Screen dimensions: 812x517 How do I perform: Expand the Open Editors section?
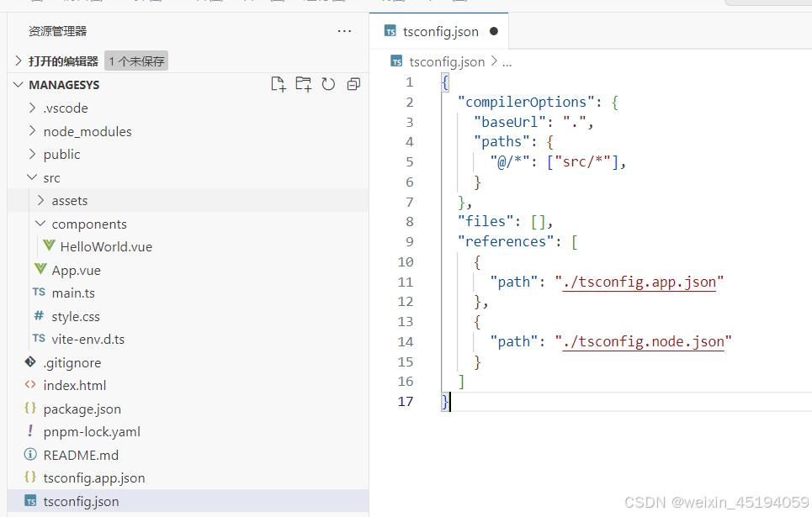click(x=19, y=61)
